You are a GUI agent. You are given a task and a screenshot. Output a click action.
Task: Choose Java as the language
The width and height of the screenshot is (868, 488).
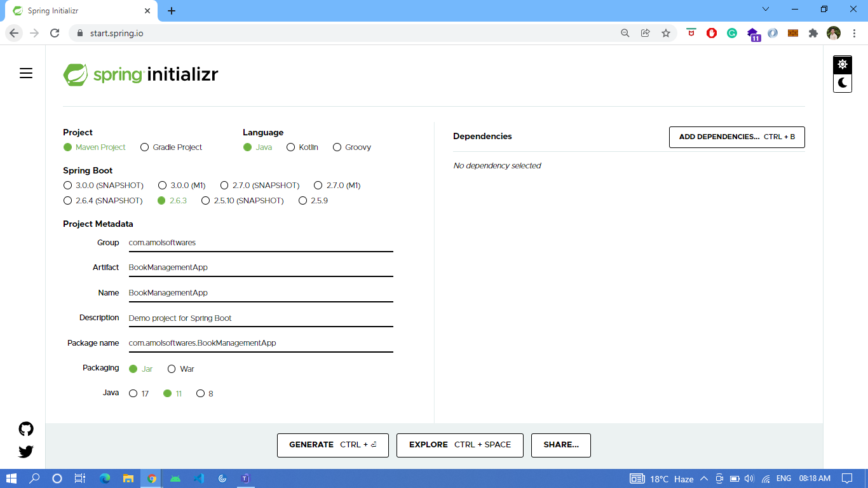257,147
